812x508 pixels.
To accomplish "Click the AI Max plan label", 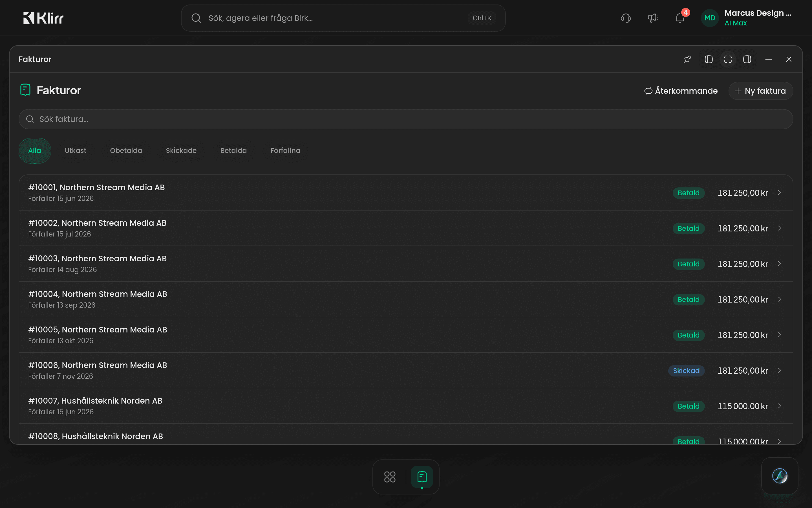I will (x=736, y=23).
